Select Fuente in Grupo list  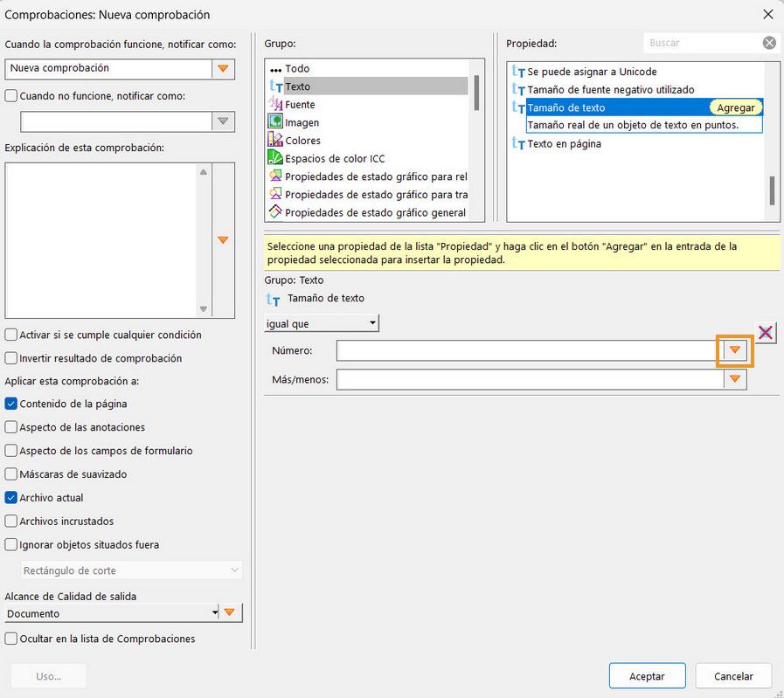point(300,105)
